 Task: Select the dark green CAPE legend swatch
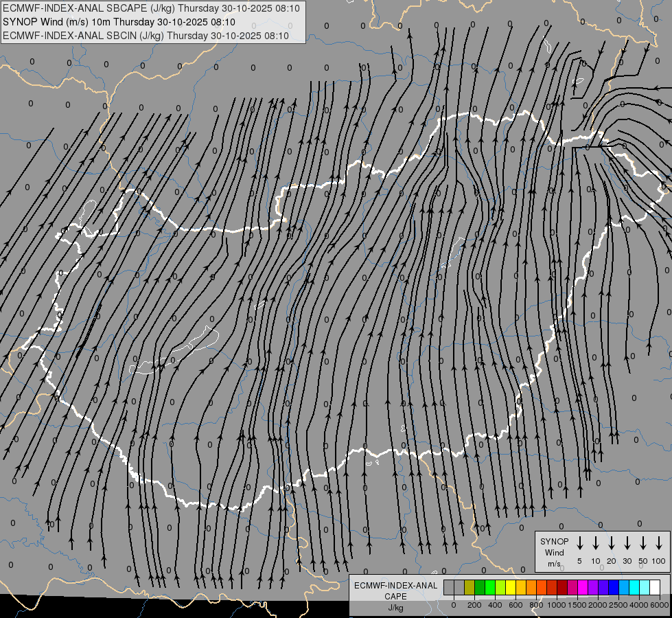[x=480, y=587]
